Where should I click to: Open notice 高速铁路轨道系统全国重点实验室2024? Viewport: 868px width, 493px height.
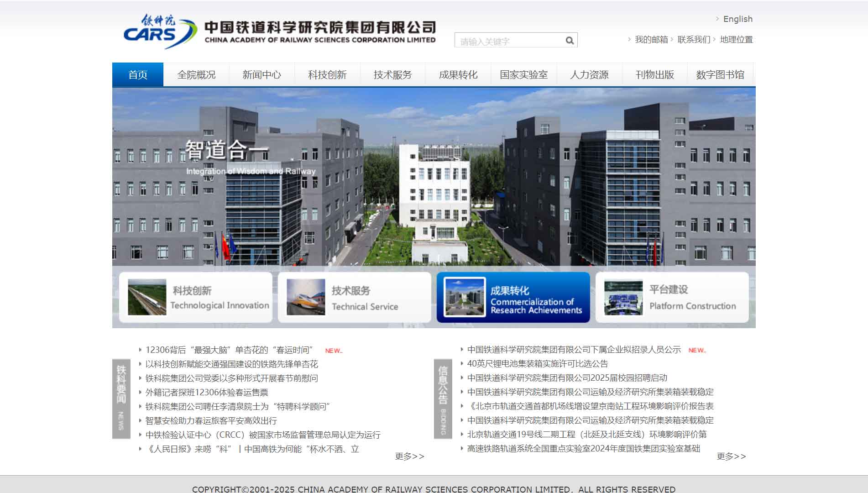(584, 449)
